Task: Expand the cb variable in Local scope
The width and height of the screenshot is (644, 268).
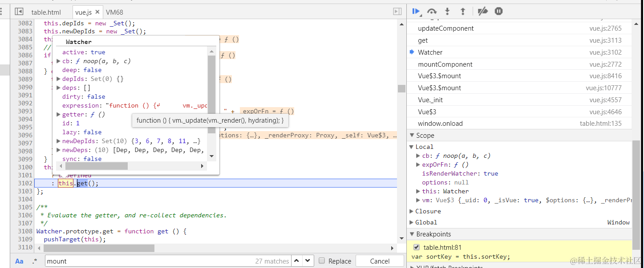Action: click(418, 156)
